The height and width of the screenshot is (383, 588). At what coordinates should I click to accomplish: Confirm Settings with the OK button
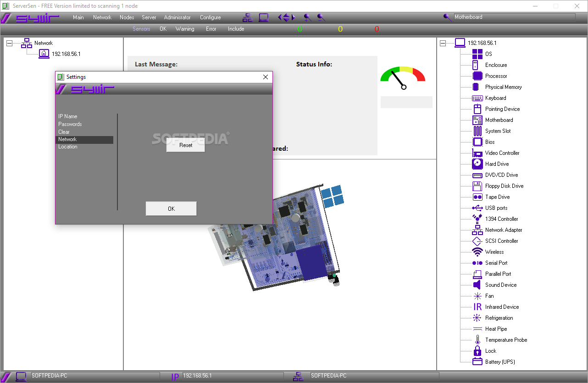tap(171, 208)
